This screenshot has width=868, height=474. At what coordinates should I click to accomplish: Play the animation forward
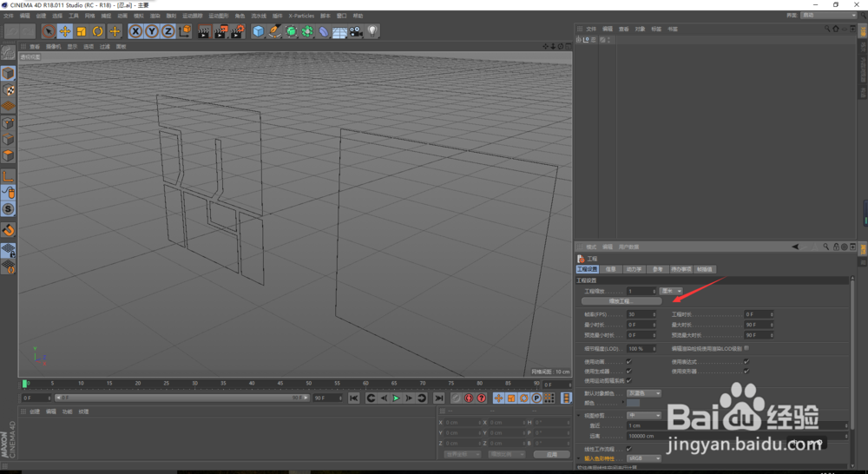(x=397, y=398)
